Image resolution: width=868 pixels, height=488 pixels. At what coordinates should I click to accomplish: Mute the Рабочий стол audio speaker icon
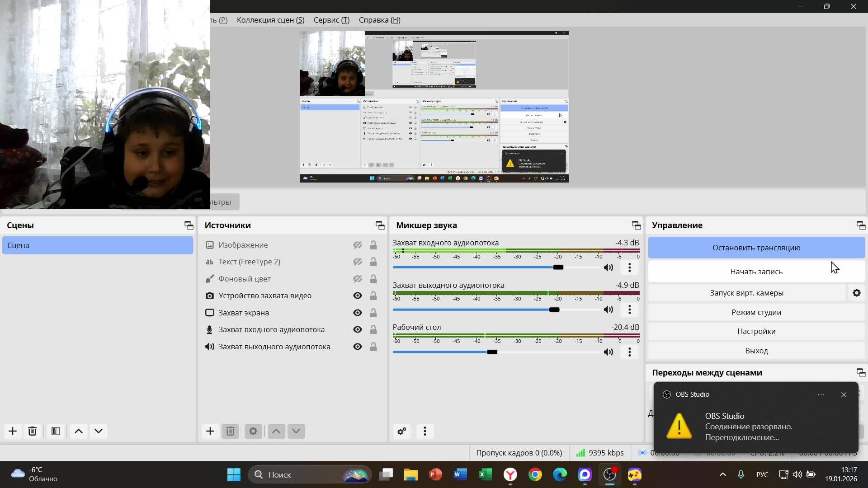tap(609, 352)
